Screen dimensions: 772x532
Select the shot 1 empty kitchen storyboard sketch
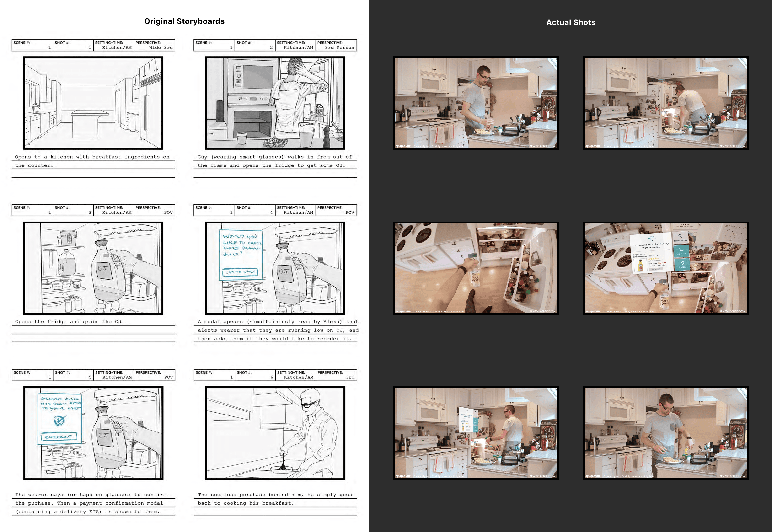(93, 103)
